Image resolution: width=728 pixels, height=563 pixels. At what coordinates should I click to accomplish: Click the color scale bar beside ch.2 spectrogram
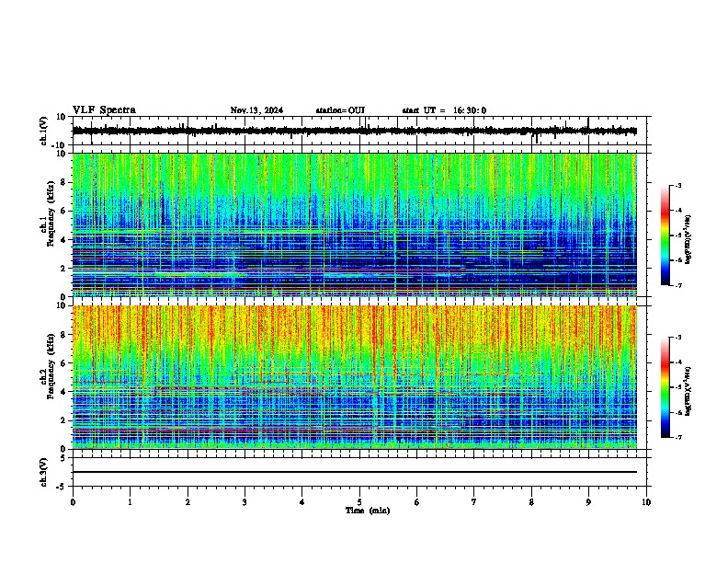(x=665, y=387)
